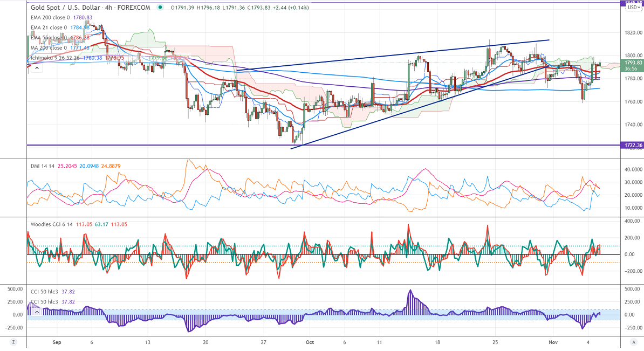Click the 13 date on time axis
The height and width of the screenshot is (351, 644).
(148, 342)
